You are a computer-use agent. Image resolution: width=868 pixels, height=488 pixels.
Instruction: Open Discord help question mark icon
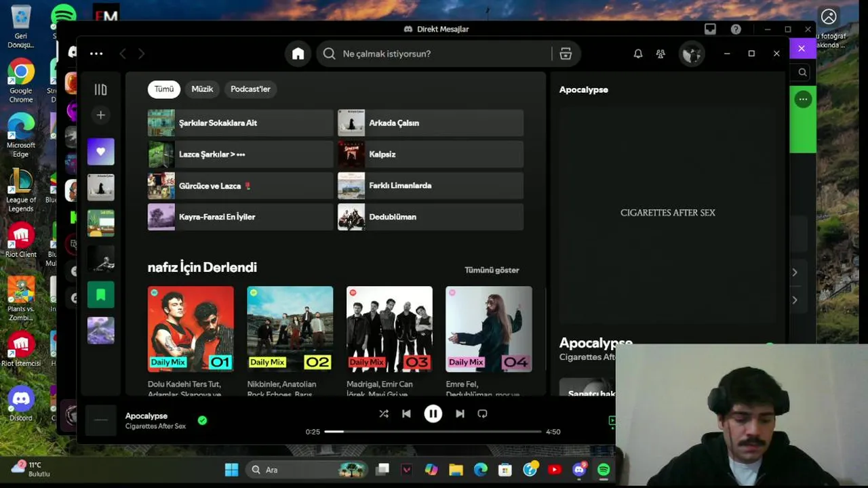(736, 29)
